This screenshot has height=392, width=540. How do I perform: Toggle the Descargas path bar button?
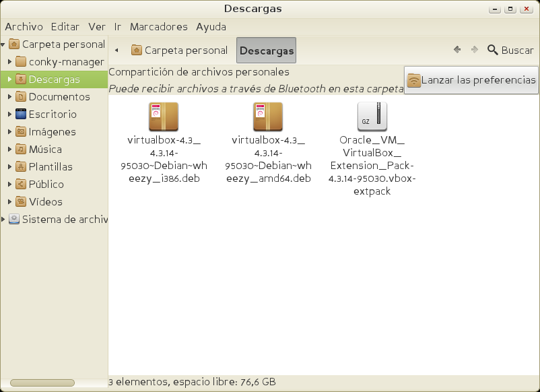[267, 51]
